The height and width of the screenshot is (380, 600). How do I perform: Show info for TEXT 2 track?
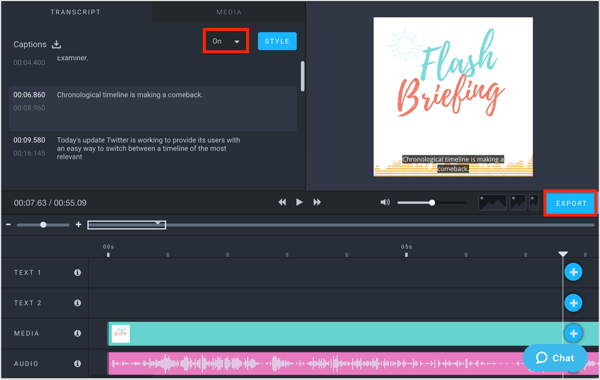77,303
